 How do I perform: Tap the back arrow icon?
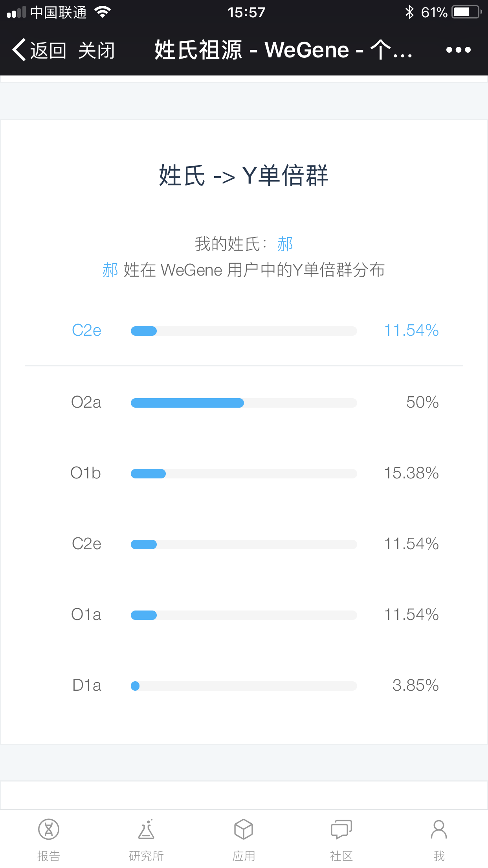coord(18,50)
